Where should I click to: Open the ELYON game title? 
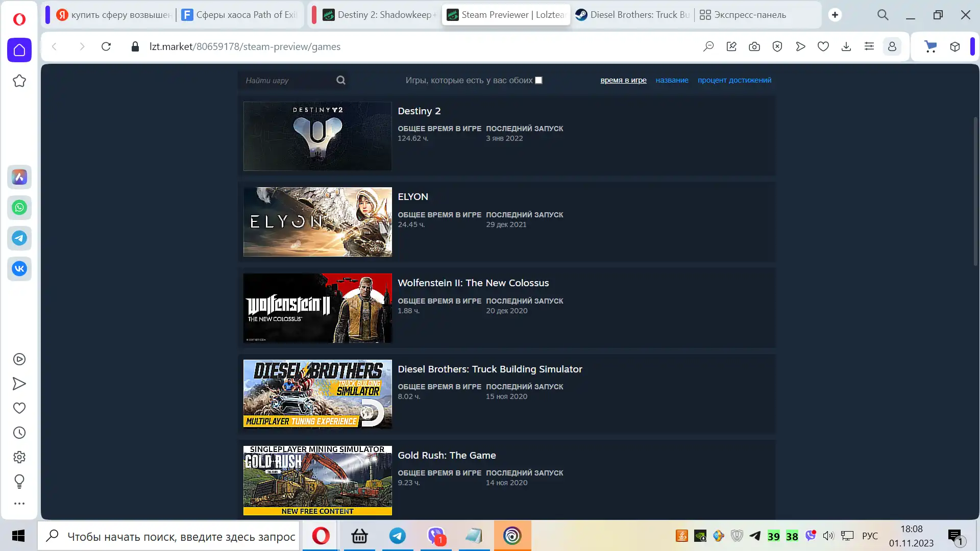pos(413,196)
